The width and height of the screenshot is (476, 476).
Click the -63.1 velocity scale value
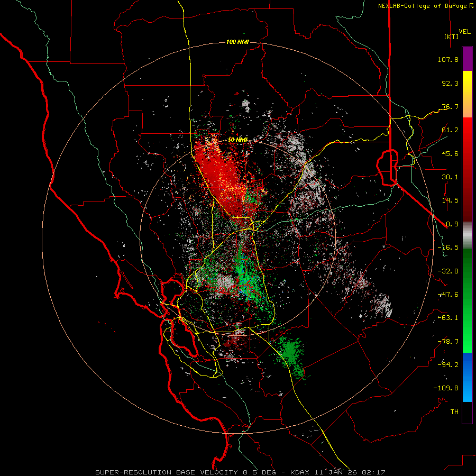448,318
